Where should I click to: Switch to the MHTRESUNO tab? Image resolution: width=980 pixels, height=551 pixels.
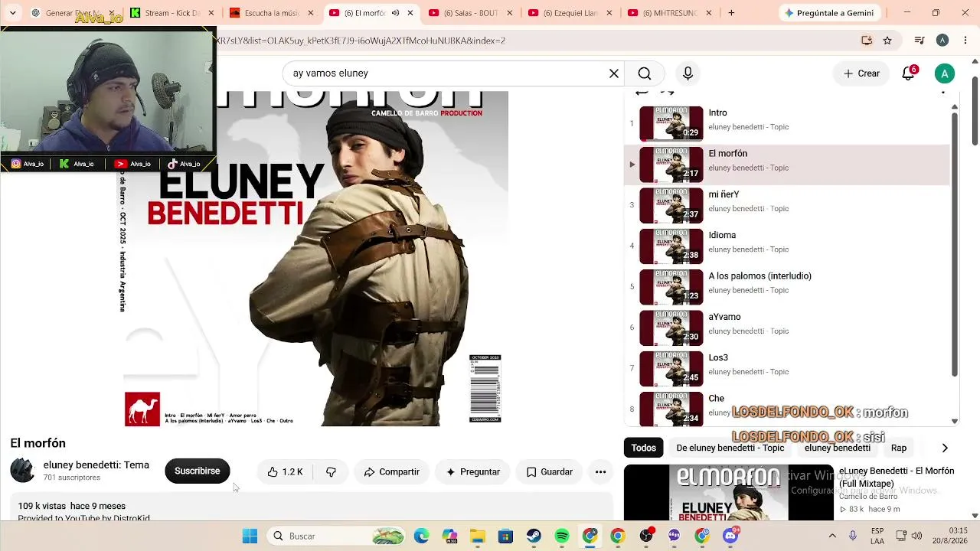[x=669, y=13]
